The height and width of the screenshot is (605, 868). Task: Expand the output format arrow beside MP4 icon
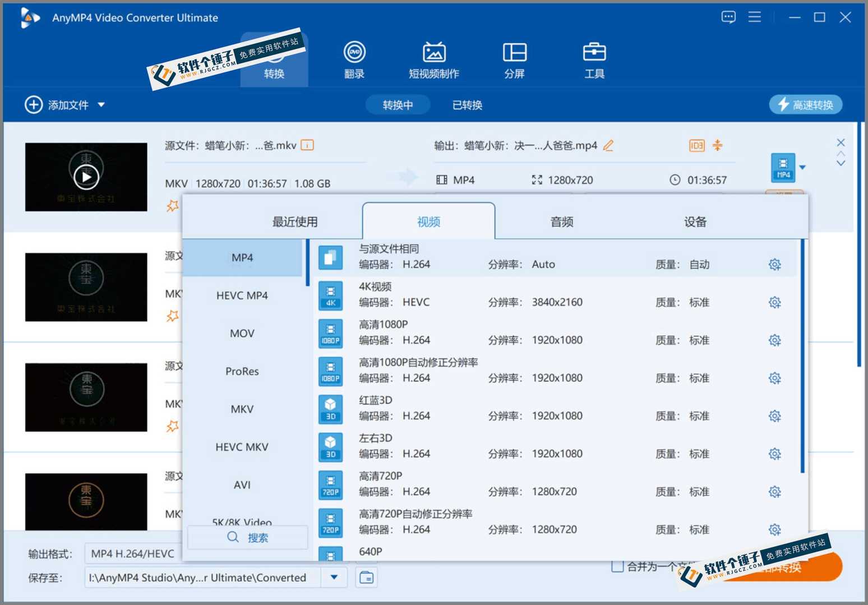[x=802, y=167]
